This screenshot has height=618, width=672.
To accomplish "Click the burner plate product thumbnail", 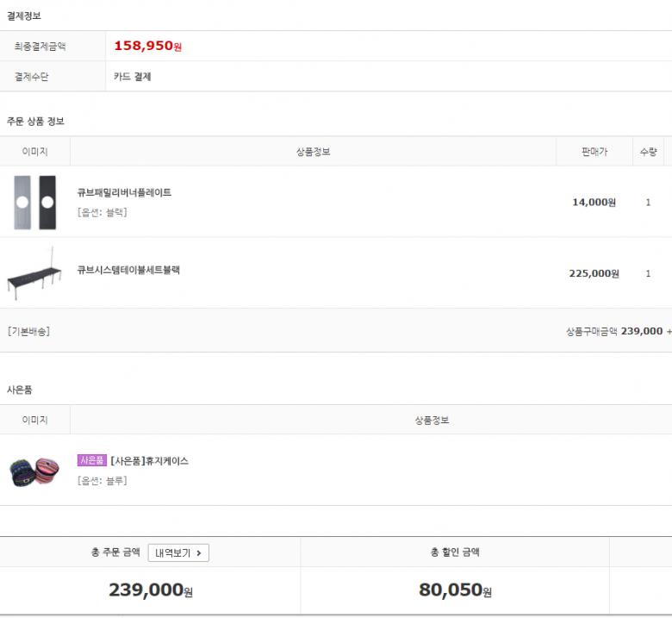I will [35, 203].
